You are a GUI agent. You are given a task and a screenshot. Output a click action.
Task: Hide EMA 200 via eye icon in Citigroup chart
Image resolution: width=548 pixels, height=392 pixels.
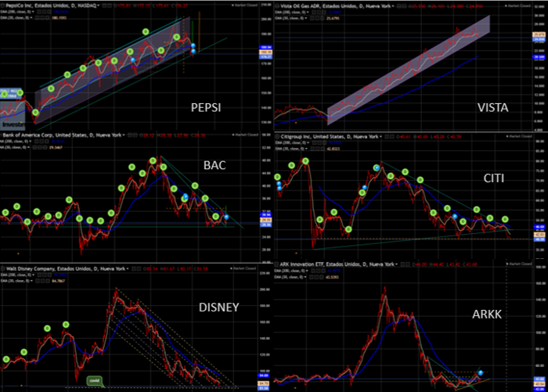pyautogui.click(x=313, y=142)
